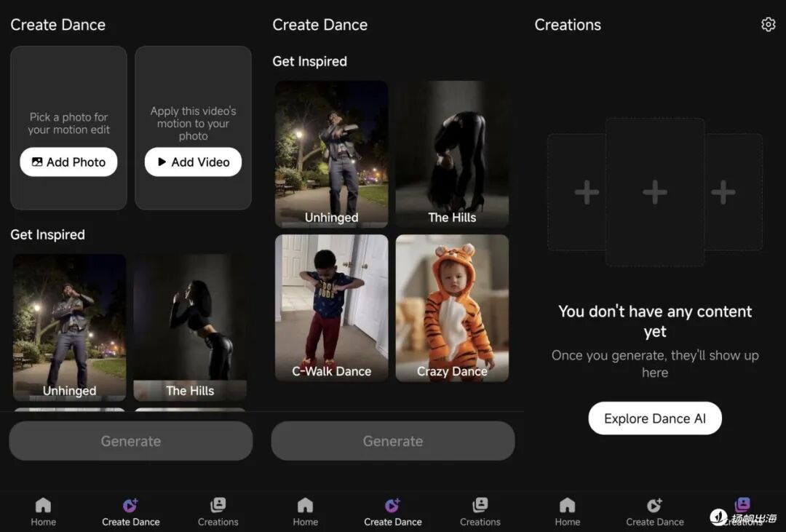Viewport: 786px width, 532px height.
Task: Click Explore Dance AI button
Action: (655, 418)
